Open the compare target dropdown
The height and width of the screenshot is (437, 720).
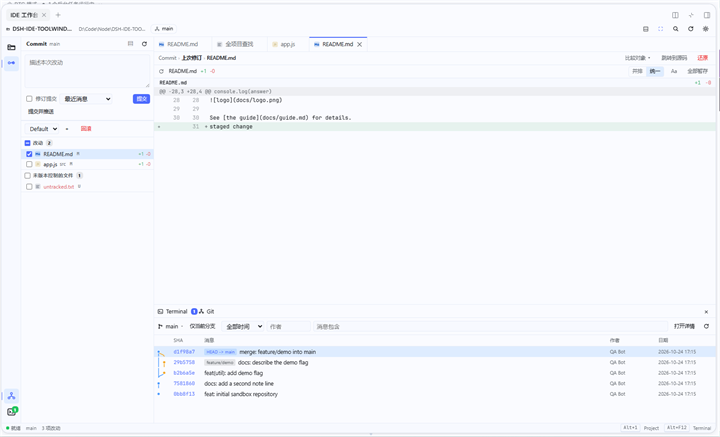(x=637, y=58)
